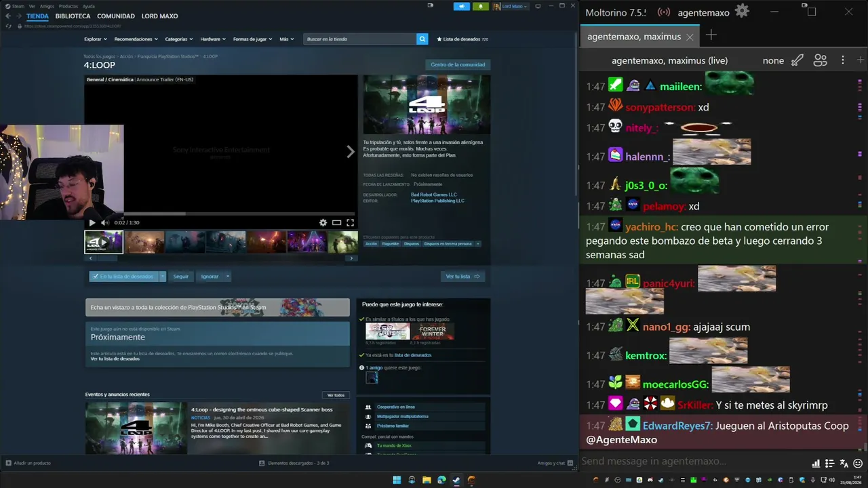Add a new split with plus icon
This screenshot has height=488, width=868.
click(861, 60)
